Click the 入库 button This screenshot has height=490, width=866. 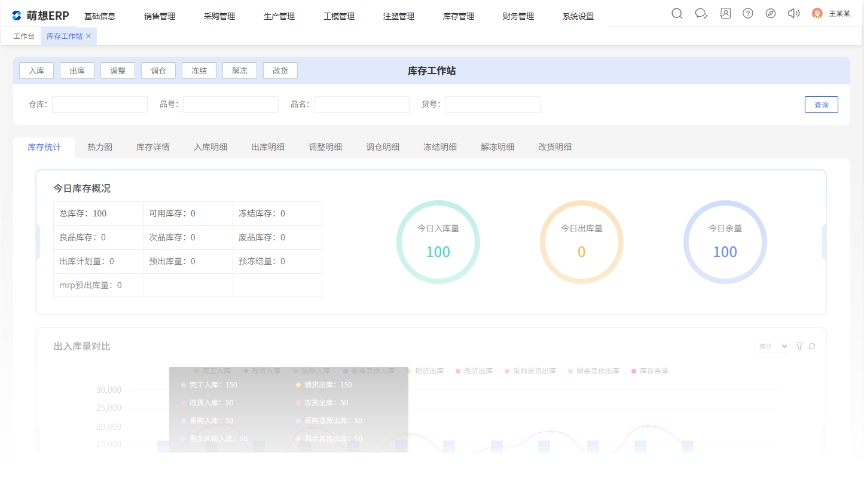point(36,71)
